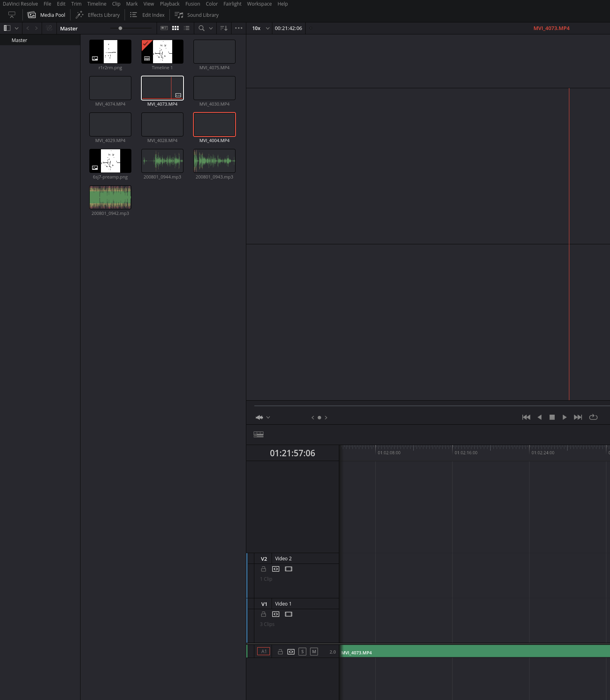610x700 pixels.
Task: Disable the Video 2 track
Action: click(288, 569)
